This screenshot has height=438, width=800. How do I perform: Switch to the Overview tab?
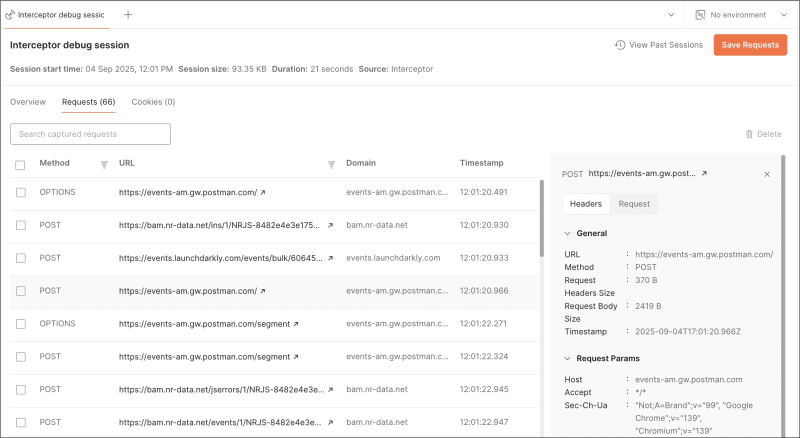[28, 102]
